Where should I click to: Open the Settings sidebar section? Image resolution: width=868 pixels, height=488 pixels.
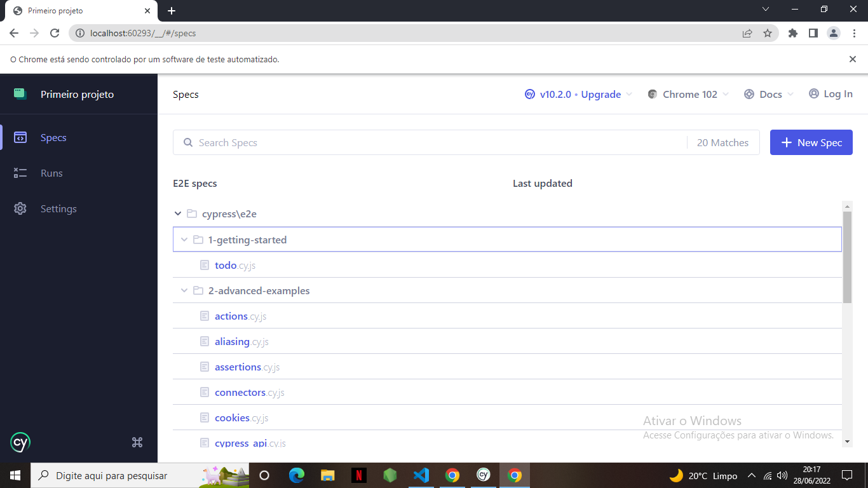[x=79, y=208]
